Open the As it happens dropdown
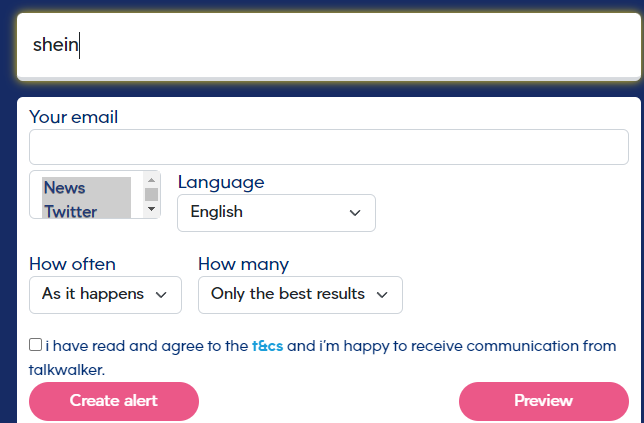This screenshot has width=644, height=423. click(x=105, y=295)
